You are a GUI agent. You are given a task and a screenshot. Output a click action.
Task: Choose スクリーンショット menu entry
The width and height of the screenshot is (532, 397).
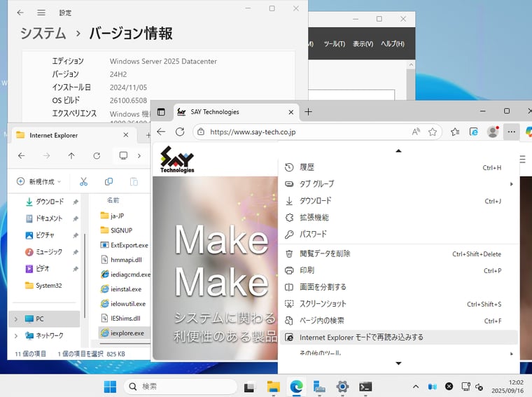[399, 304]
